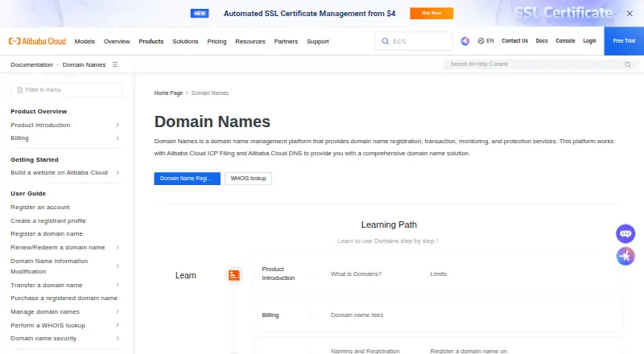
Task: Click Getting Started sidebar heading
Action: click(35, 160)
